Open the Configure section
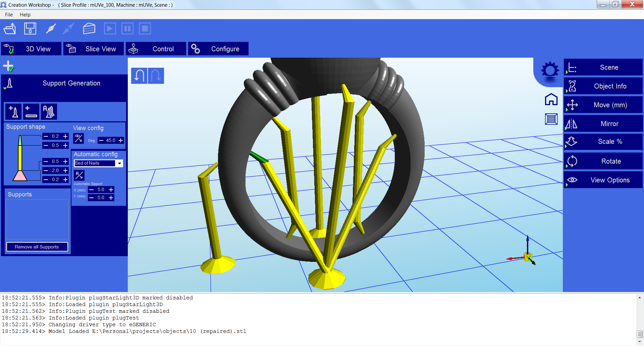The image size is (644, 346). (x=218, y=49)
